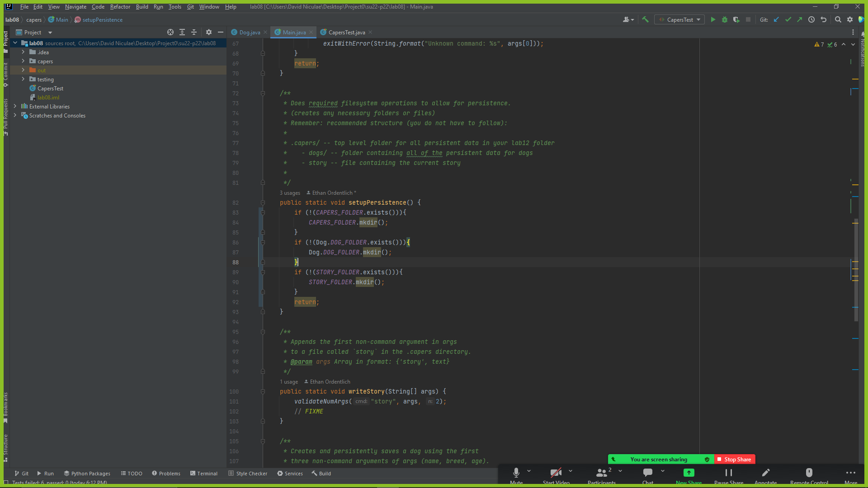
Task: Open the Terminal tool window
Action: pyautogui.click(x=204, y=473)
